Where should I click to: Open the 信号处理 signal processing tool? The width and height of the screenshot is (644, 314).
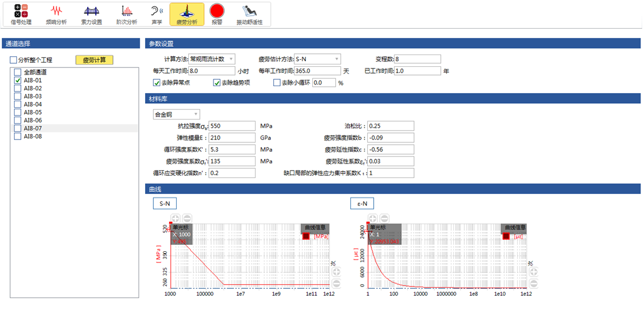coord(20,15)
